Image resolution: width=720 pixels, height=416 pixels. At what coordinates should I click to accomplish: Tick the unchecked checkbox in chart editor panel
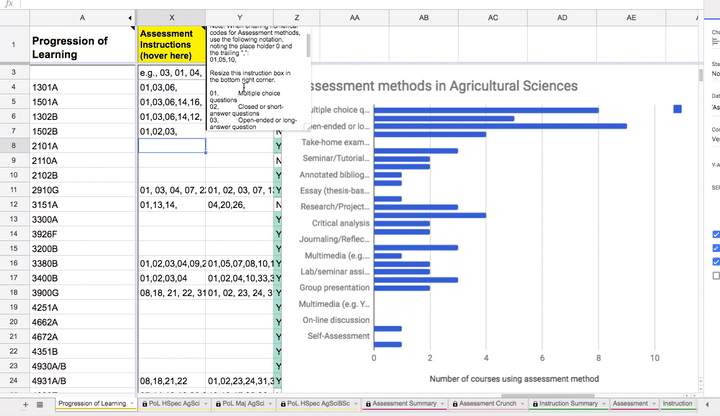(x=716, y=275)
